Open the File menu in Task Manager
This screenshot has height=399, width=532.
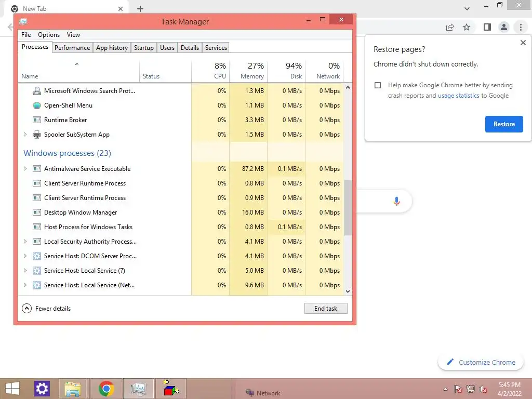26,35
